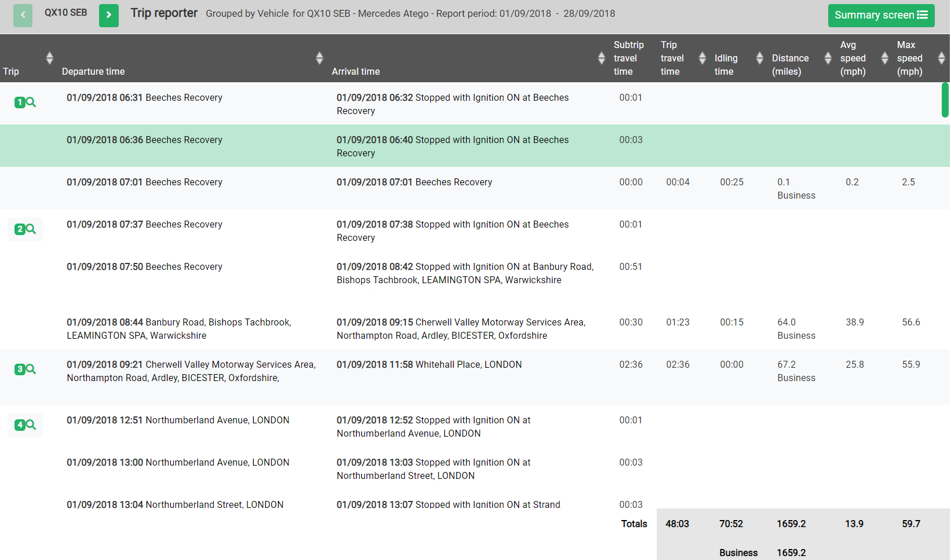Select the 07:50 Beeches Recovery departure row
951x560 pixels.
(144, 267)
